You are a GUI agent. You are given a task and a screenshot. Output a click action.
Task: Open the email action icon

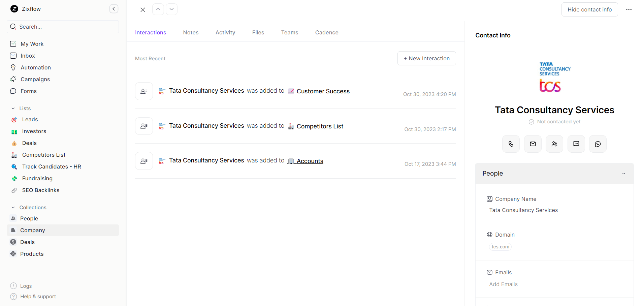533,144
